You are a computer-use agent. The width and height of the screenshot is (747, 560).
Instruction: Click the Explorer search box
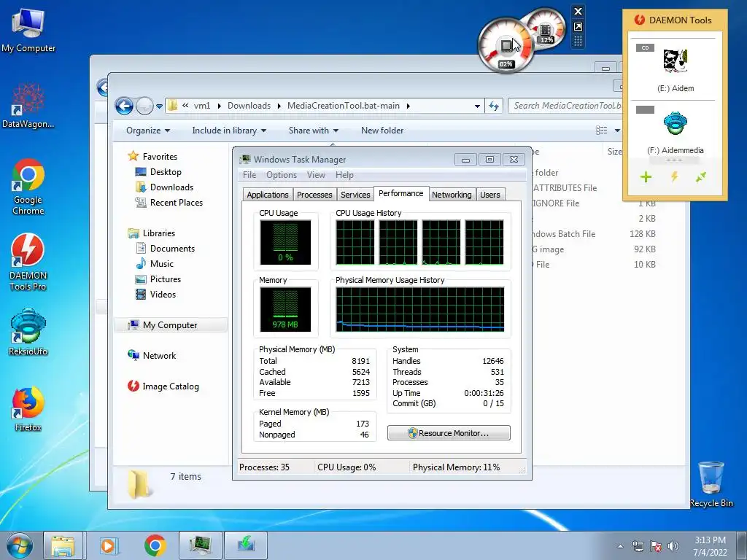coord(566,106)
